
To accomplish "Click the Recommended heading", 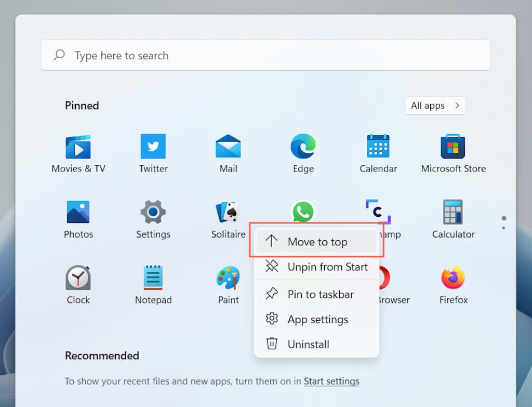I will coord(102,356).
